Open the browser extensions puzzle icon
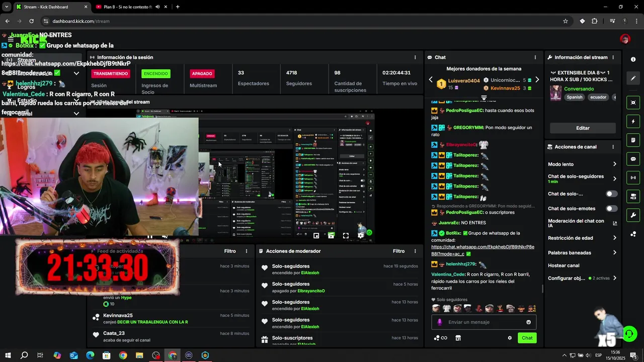 [595, 21]
